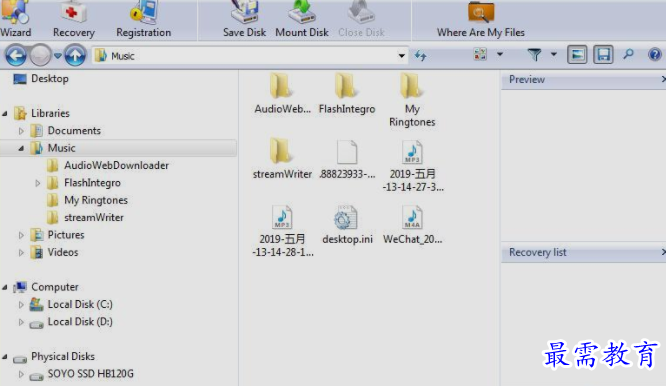Open the help question mark
This screenshot has height=386, width=666.
[x=655, y=54]
